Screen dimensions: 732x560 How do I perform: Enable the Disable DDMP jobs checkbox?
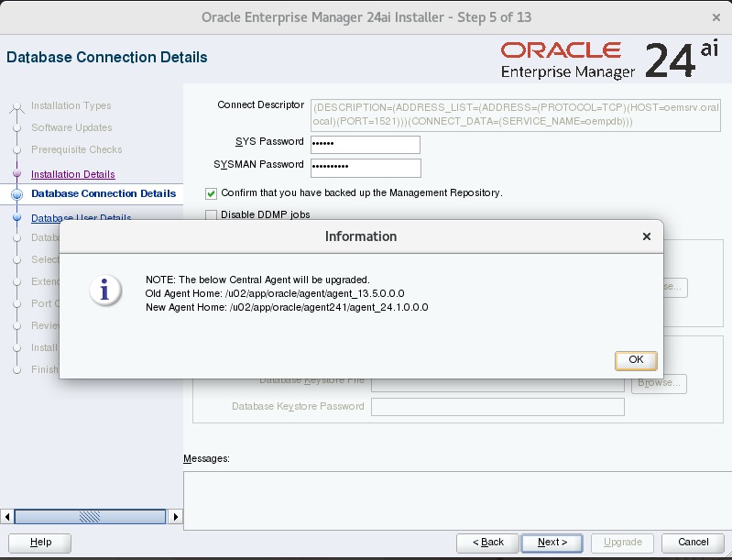[x=211, y=214]
